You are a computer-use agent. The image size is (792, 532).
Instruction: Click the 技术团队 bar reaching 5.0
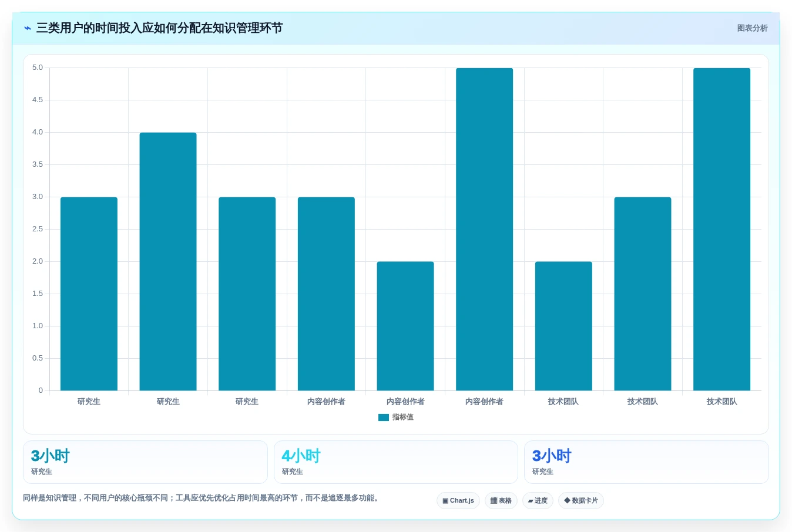pyautogui.click(x=722, y=229)
